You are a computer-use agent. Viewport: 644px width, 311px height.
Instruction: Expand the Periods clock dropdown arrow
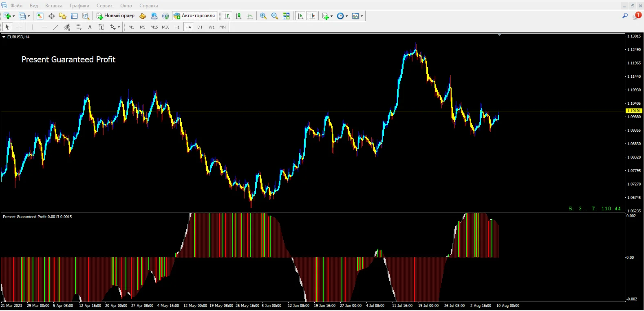(346, 16)
